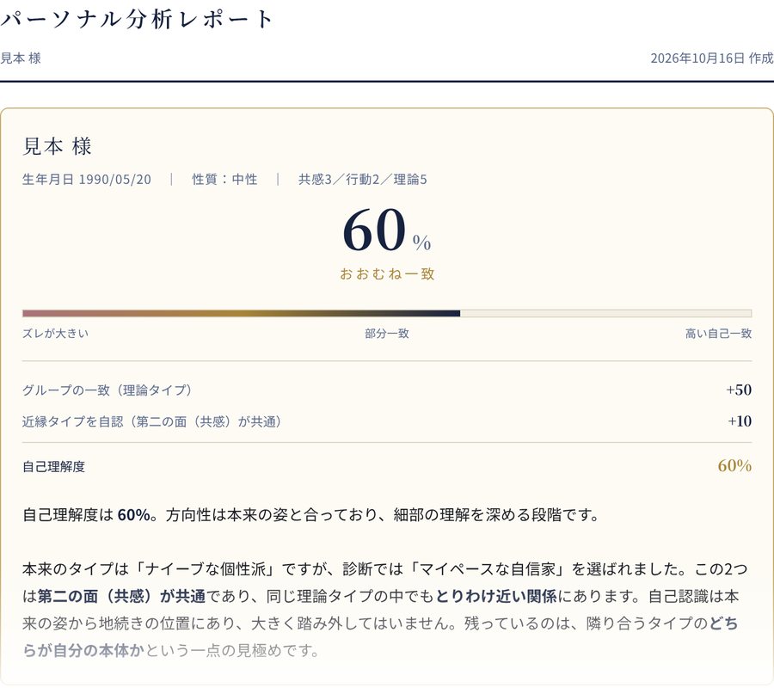Click the sentence starting 自己理解度は 60%
Screen dimensions: 774x700
point(311,515)
